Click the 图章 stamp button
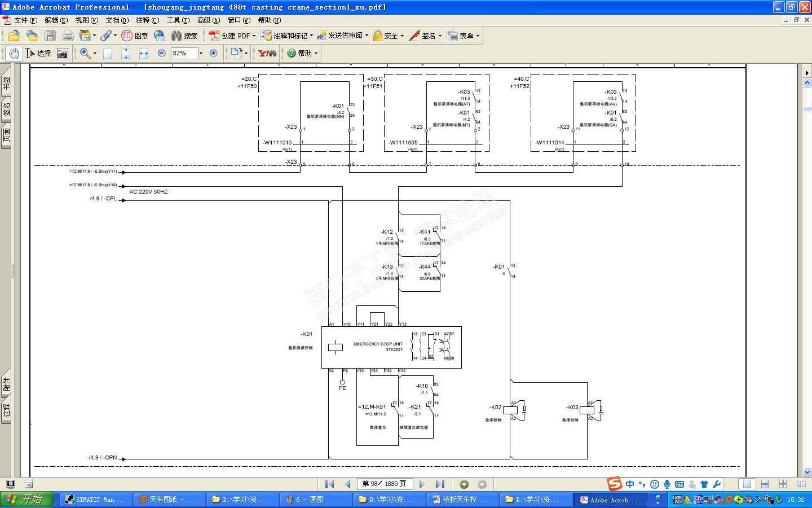 point(135,36)
